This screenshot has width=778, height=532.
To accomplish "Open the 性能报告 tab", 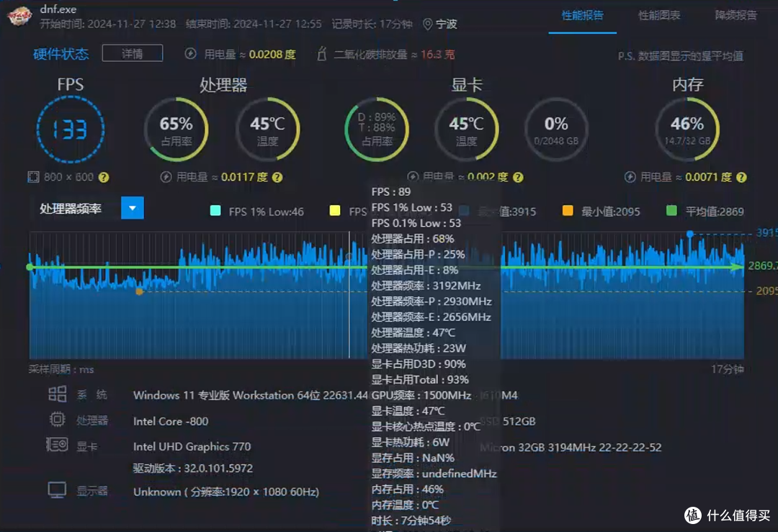I will 582,15.
